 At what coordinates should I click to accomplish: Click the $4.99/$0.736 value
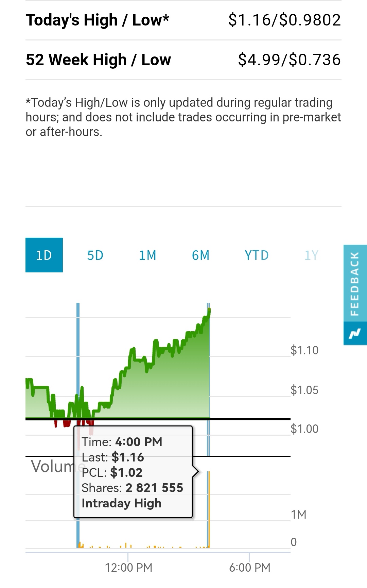point(289,60)
